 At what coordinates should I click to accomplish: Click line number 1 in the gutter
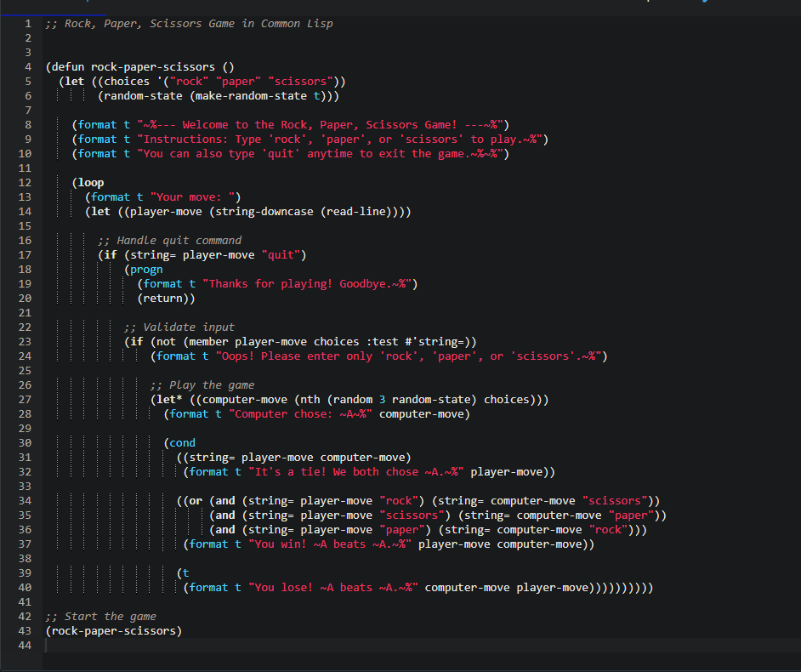pyautogui.click(x=28, y=23)
